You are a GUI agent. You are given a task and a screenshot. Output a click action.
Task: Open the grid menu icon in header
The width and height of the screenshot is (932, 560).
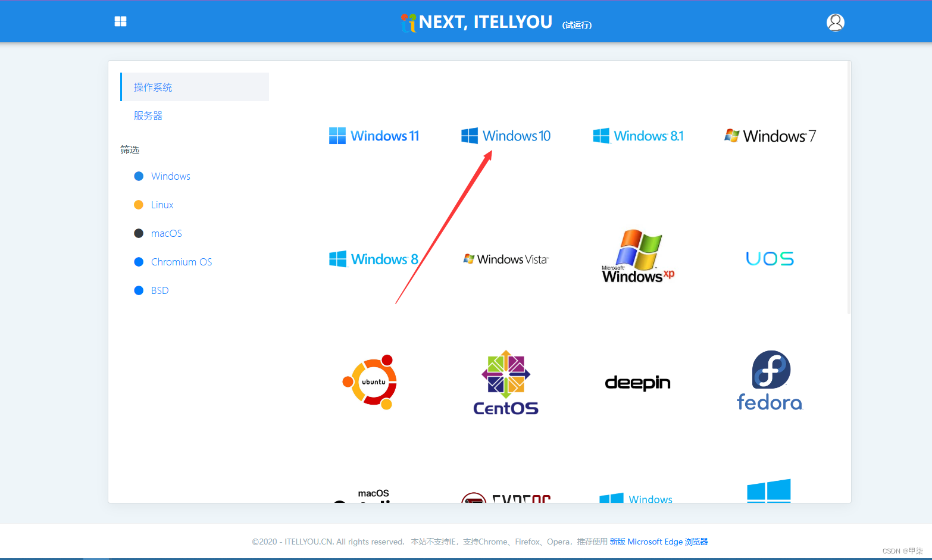point(120,21)
